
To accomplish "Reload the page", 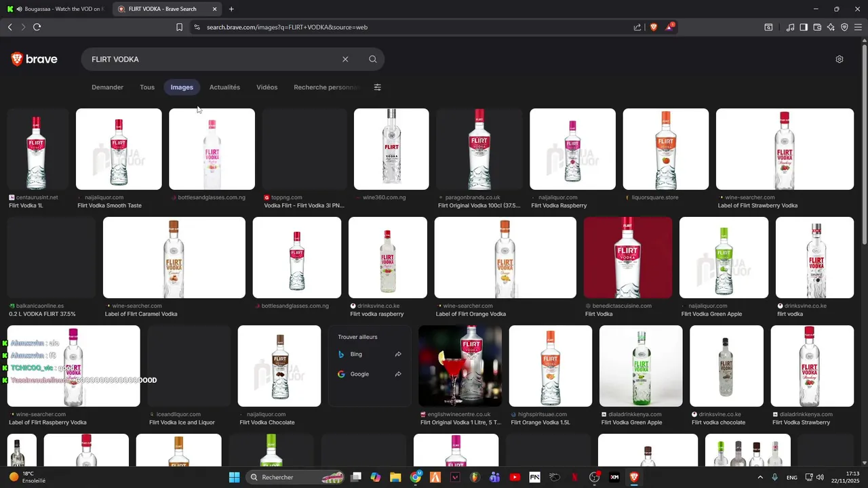I will [x=37, y=27].
